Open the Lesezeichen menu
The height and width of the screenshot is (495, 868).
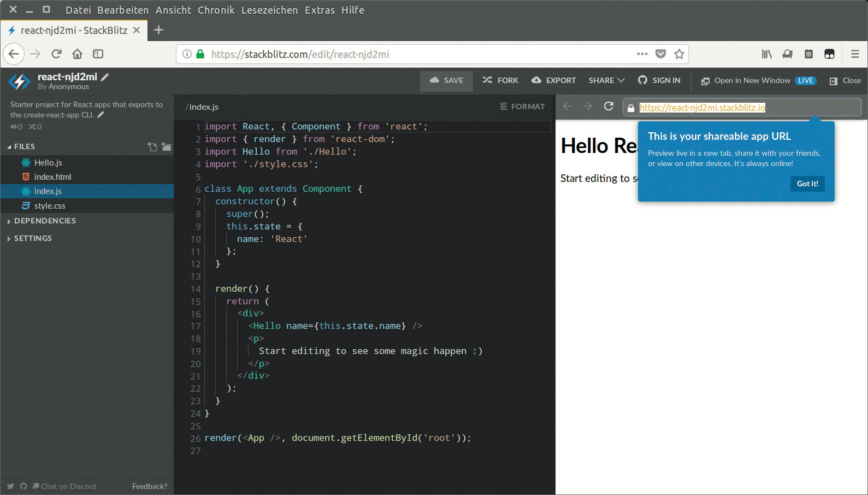coord(269,10)
